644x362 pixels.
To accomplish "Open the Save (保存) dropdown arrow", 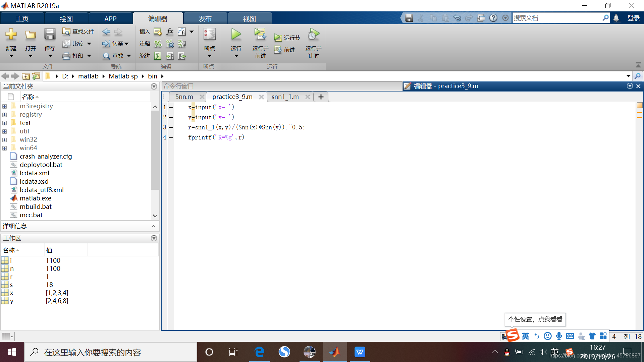I will [50, 56].
